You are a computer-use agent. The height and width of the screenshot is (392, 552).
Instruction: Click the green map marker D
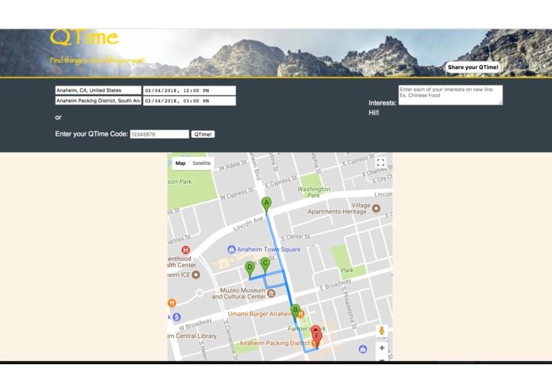(x=249, y=270)
